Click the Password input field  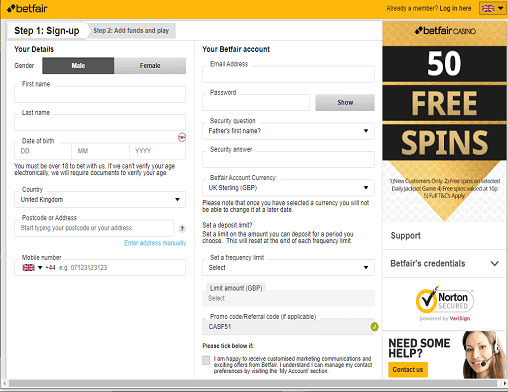(x=256, y=102)
